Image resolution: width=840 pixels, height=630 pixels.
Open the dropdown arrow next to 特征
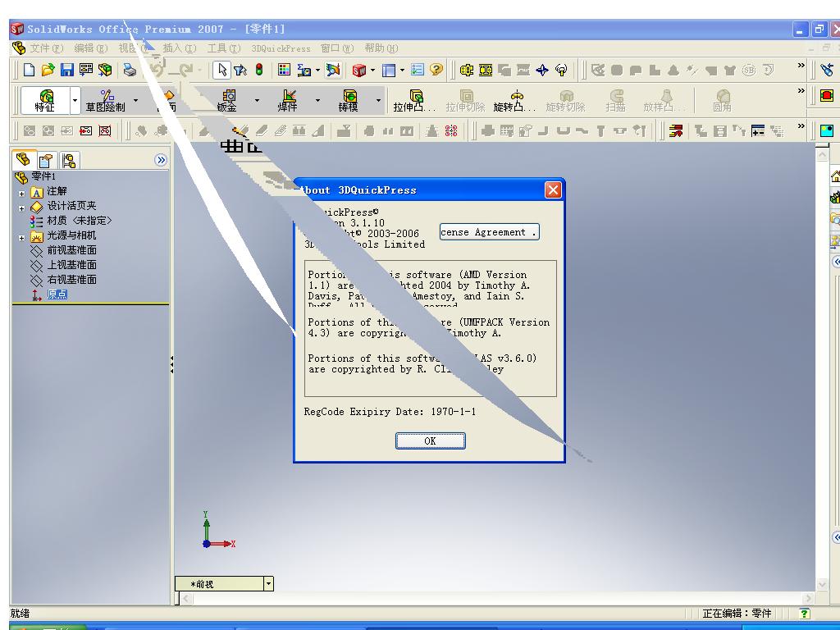click(75, 100)
